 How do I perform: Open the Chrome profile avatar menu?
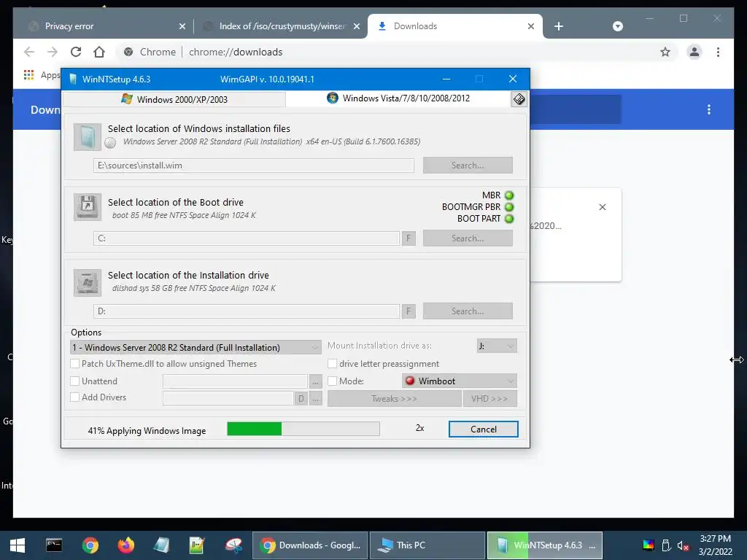(x=694, y=52)
